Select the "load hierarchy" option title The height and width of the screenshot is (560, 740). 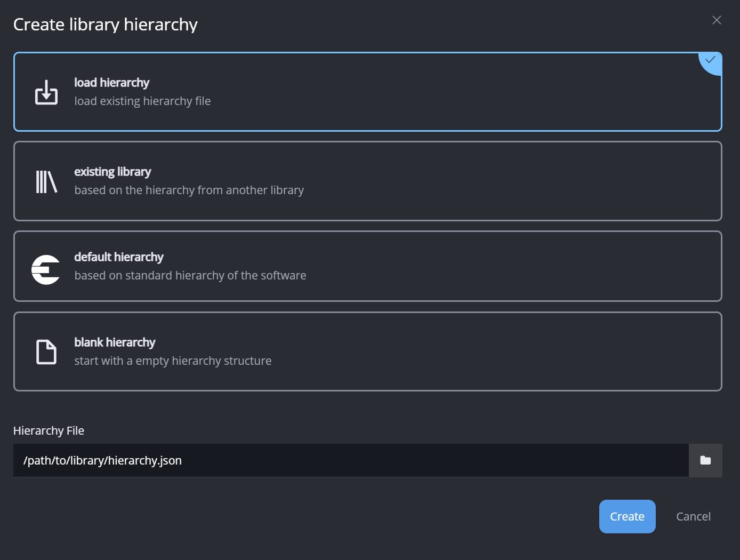click(x=111, y=83)
